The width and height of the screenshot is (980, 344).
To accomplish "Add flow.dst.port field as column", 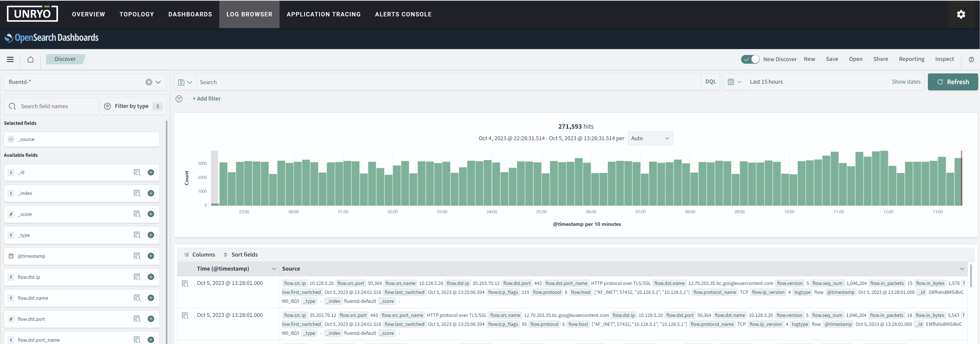I will [x=151, y=319].
